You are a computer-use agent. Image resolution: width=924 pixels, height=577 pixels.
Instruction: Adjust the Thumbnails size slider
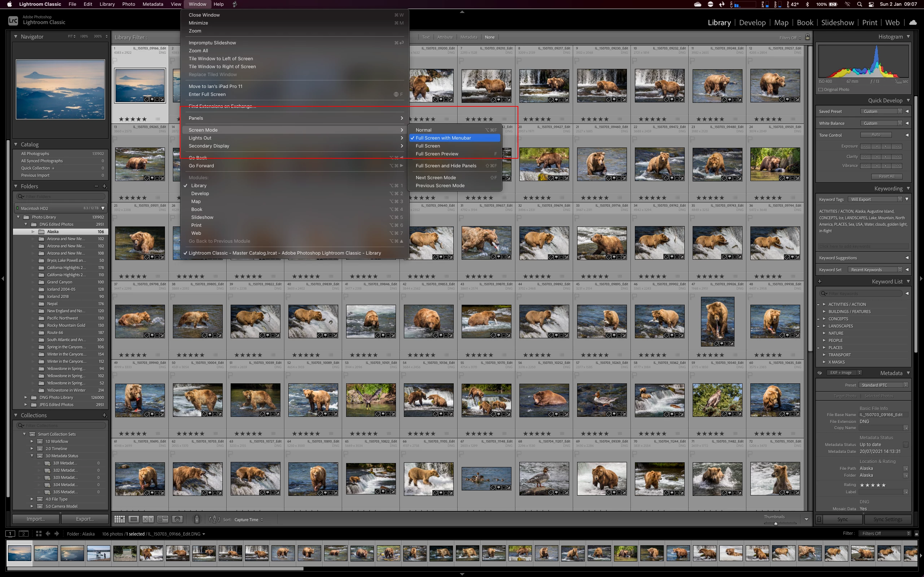tap(775, 523)
